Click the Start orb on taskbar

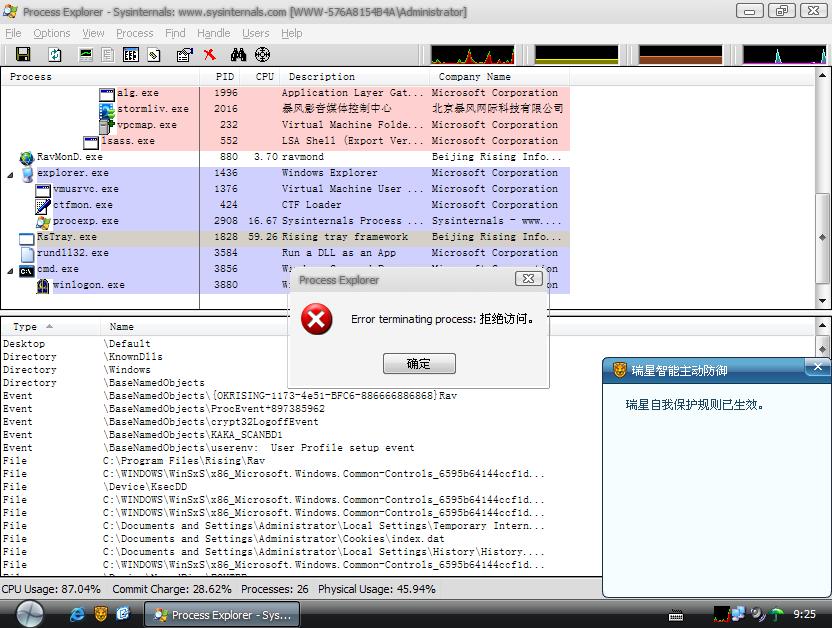point(30,614)
